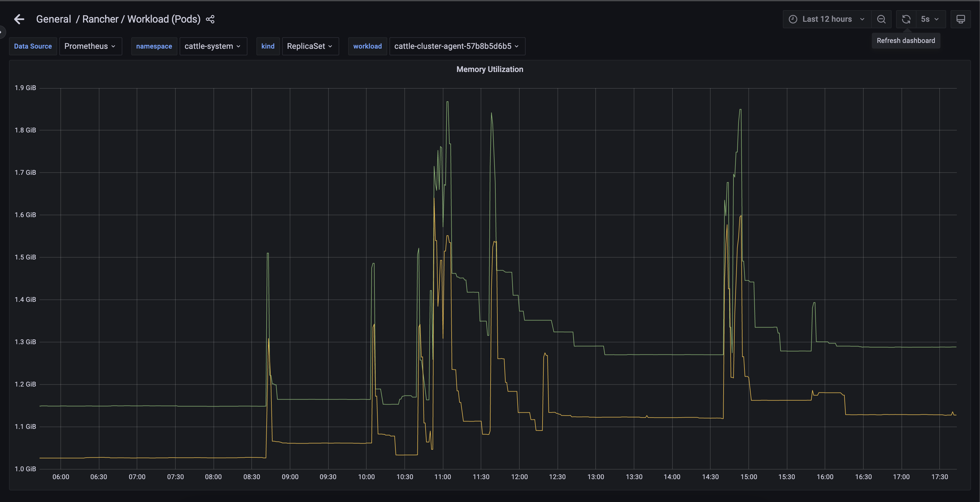The width and height of the screenshot is (980, 502).
Task: Open the Last 12 hours time picker
Action: [x=827, y=19]
